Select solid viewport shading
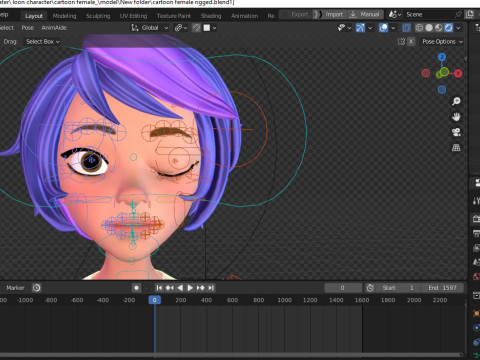Screen dimensions: 480x360 (x=429, y=28)
